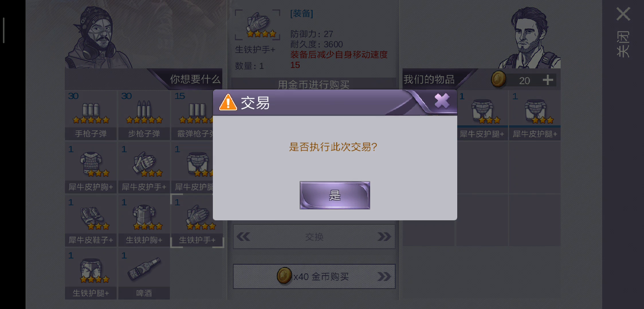Viewport: 644px width, 309px height.
Task: Choose the 犀牛皮鞋子+ shoes item
Action: 91,221
